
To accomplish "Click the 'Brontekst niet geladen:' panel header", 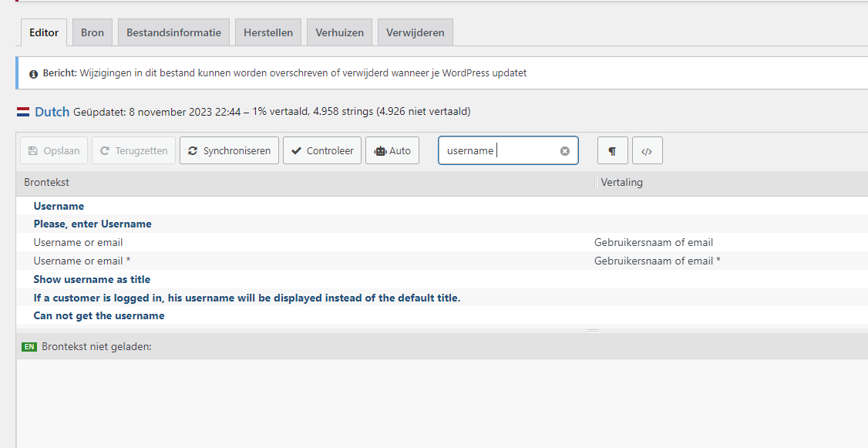I will [x=442, y=347].
